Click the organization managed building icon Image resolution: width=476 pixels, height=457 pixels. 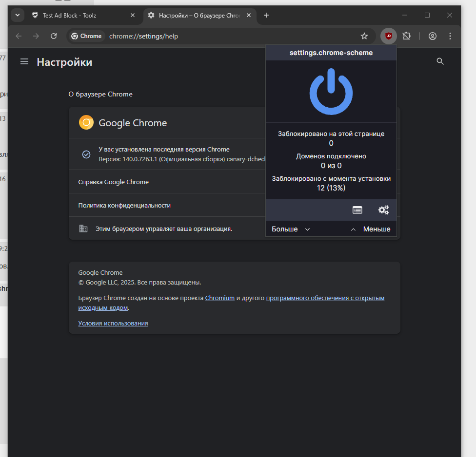(x=83, y=228)
